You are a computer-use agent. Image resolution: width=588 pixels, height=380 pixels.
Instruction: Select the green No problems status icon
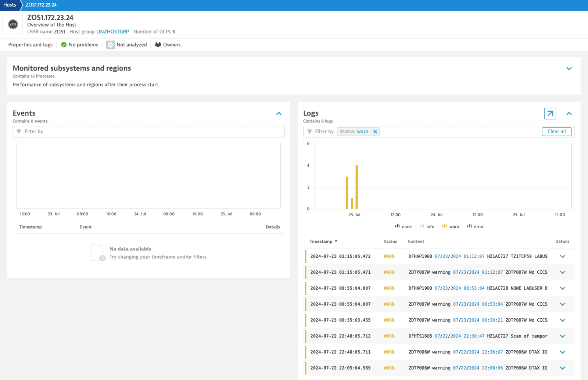tap(63, 44)
